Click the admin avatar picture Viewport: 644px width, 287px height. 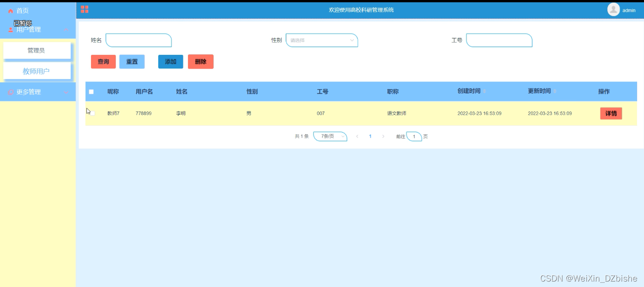(613, 10)
